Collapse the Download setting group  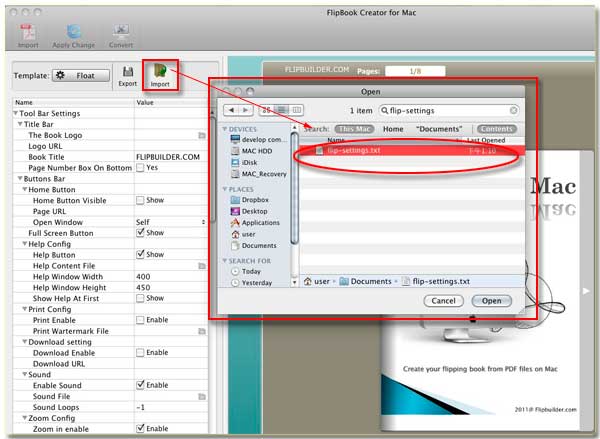click(24, 342)
